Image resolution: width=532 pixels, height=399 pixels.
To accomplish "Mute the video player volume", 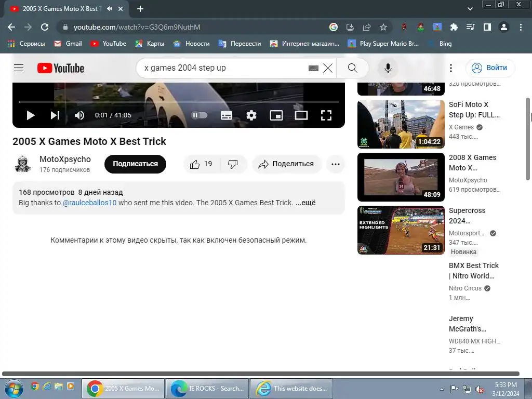I will tap(79, 115).
